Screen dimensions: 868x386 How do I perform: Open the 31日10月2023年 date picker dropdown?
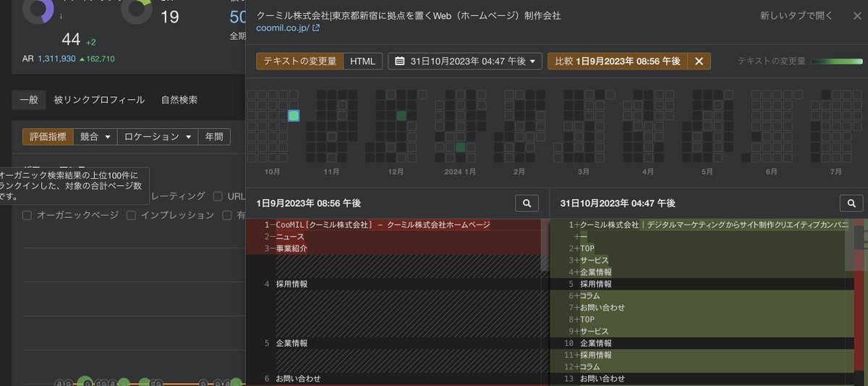click(465, 62)
